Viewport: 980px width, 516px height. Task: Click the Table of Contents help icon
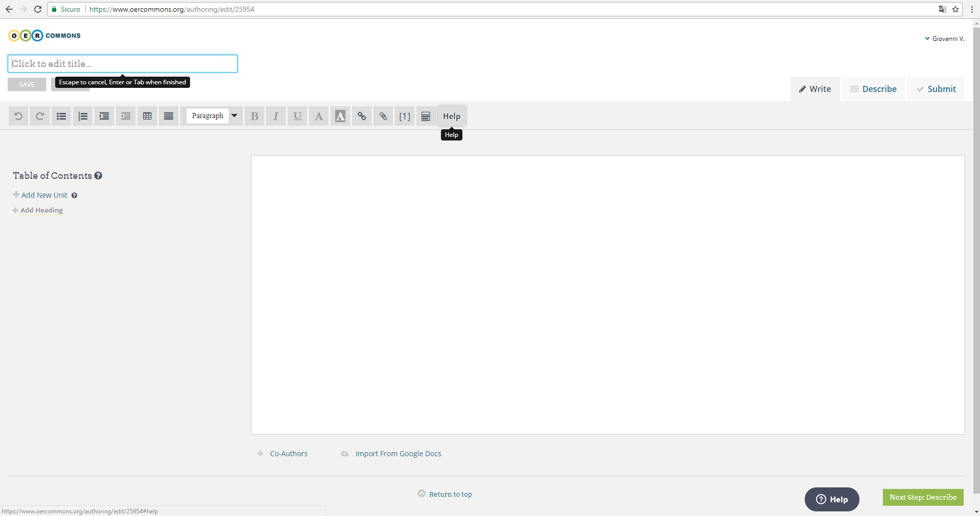98,176
